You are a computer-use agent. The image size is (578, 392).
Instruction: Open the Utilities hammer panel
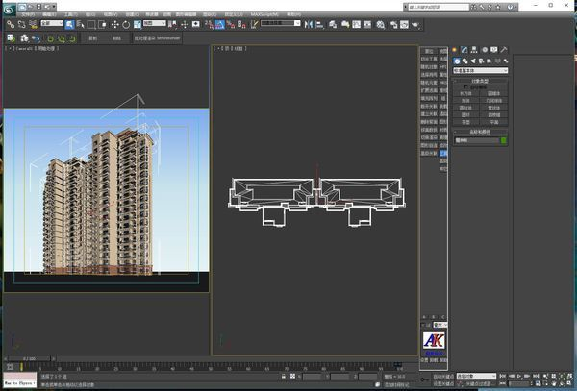tap(504, 49)
